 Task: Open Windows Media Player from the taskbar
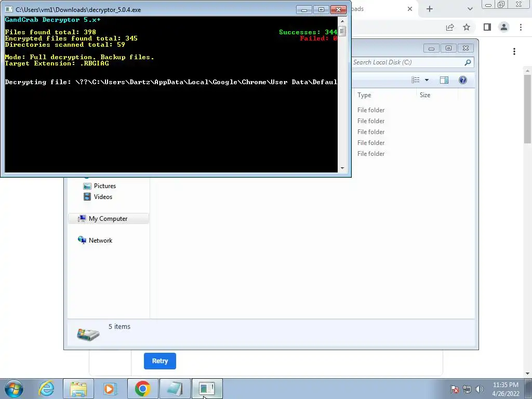pos(110,389)
